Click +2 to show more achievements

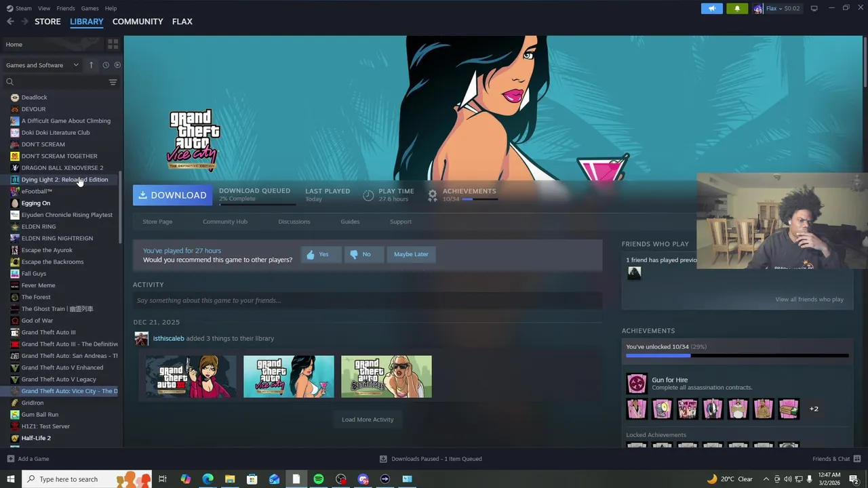(x=814, y=409)
